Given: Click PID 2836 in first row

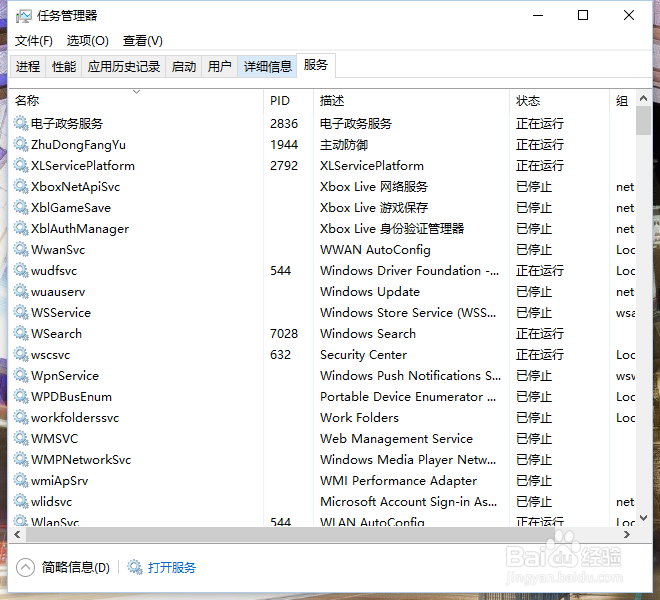Looking at the screenshot, I should pyautogui.click(x=284, y=123).
